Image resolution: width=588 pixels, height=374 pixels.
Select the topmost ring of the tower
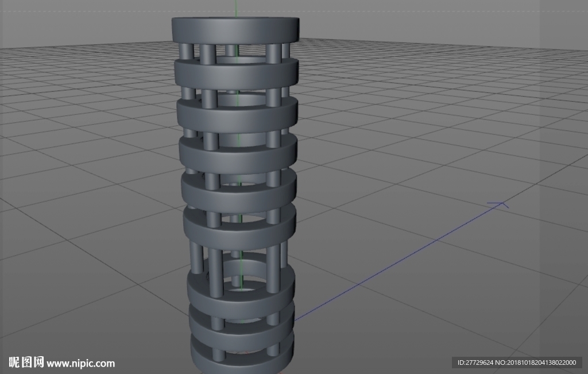coord(235,30)
